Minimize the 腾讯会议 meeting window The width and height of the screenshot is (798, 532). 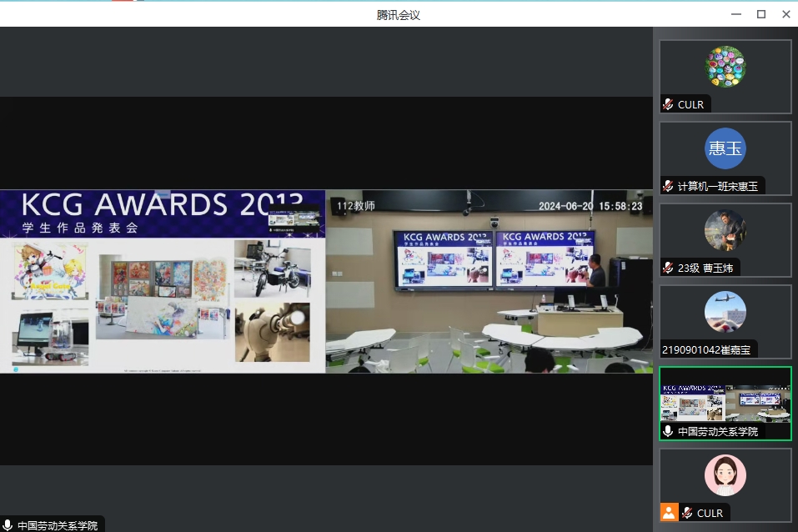(735, 14)
